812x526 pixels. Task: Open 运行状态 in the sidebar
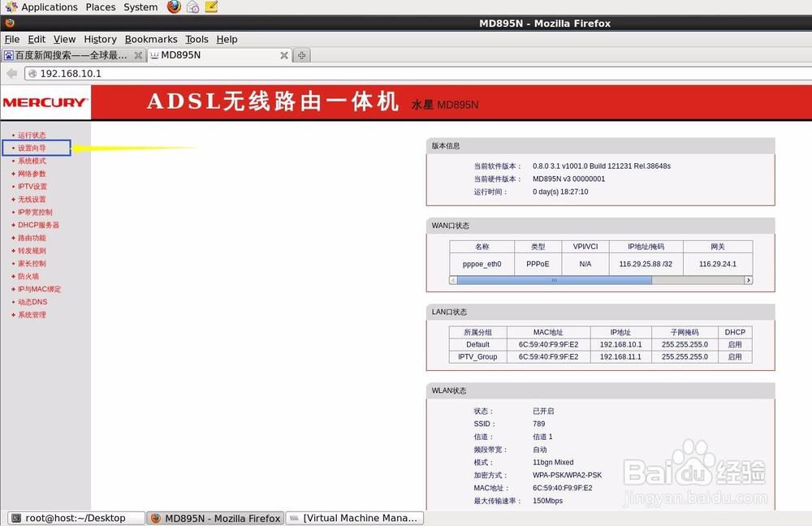(32, 135)
